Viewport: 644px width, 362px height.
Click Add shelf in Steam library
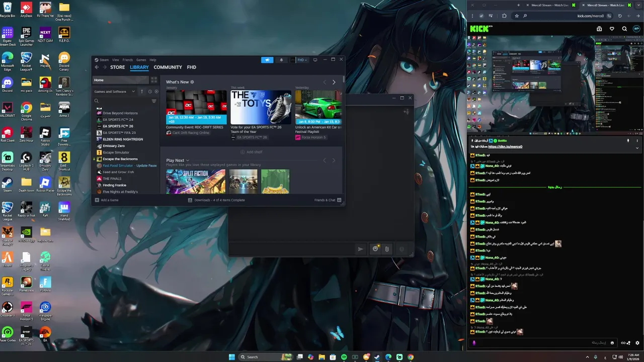[x=251, y=152]
